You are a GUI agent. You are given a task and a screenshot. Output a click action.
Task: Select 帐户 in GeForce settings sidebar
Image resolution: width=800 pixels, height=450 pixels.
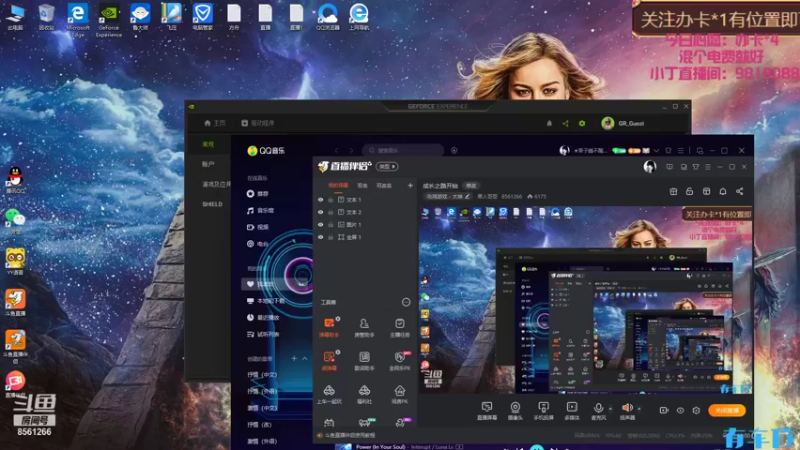coord(208,164)
